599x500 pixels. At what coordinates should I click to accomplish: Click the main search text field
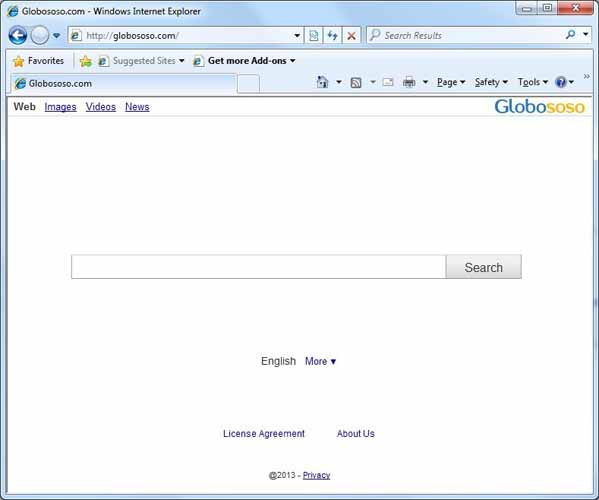tap(259, 267)
